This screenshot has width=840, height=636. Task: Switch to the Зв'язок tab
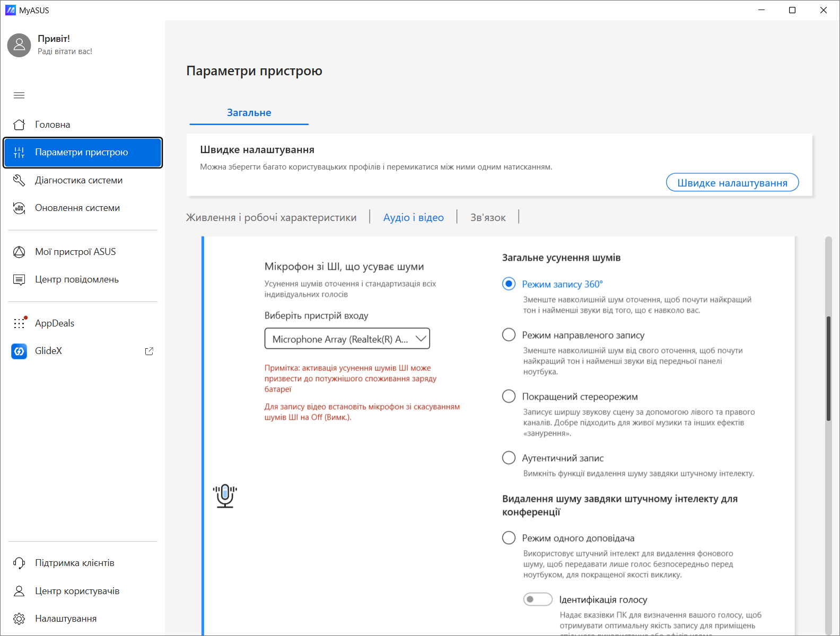coord(488,217)
